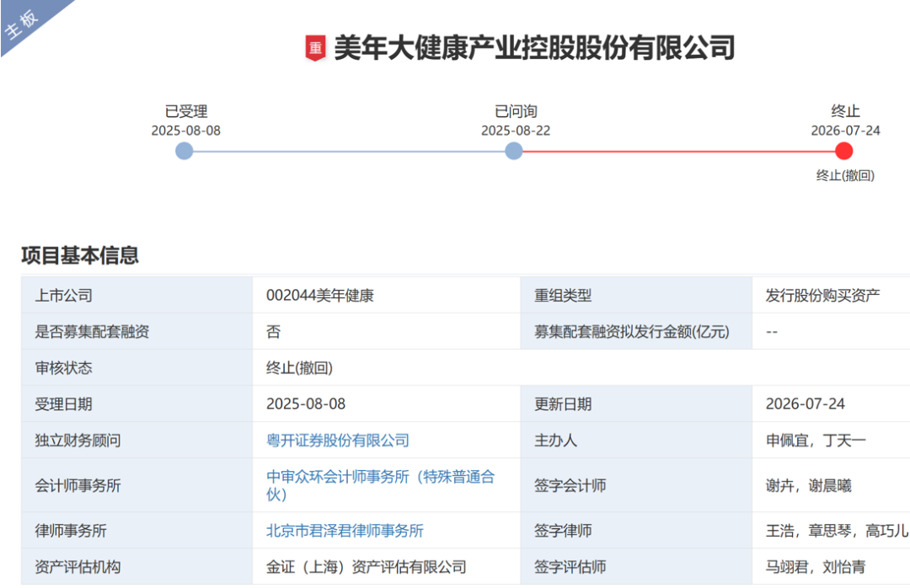Click the 独立财务顾问 label
910x588 pixels.
pos(78,441)
